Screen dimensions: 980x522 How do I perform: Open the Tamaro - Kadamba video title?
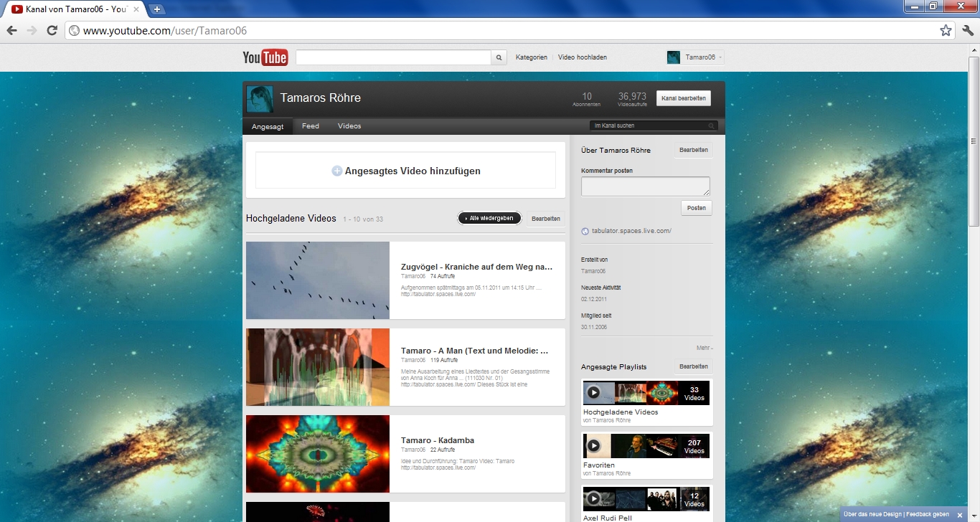point(438,440)
